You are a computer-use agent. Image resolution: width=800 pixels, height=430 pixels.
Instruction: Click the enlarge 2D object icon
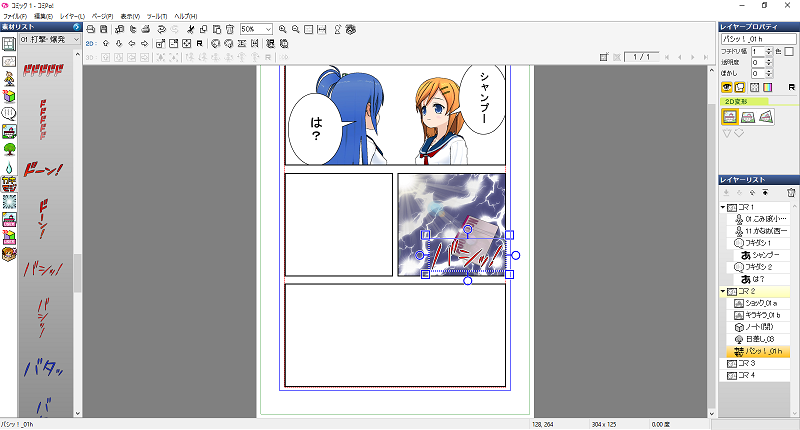point(160,43)
